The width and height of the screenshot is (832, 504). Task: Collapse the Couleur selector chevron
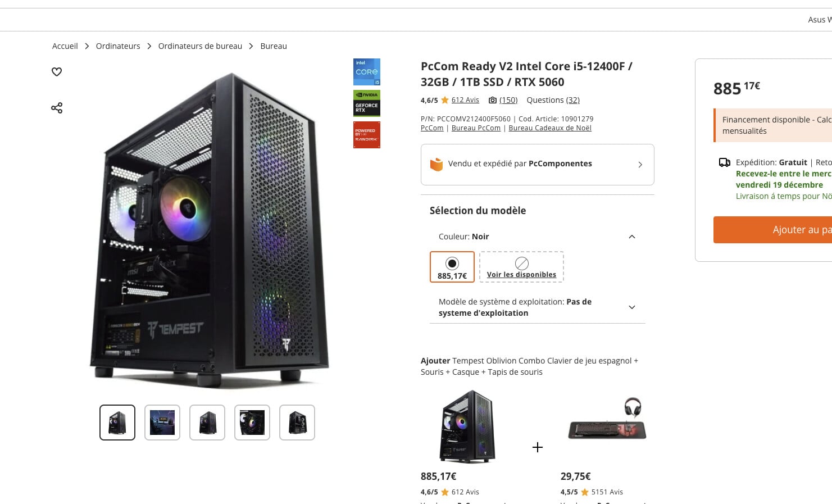pyautogui.click(x=632, y=237)
